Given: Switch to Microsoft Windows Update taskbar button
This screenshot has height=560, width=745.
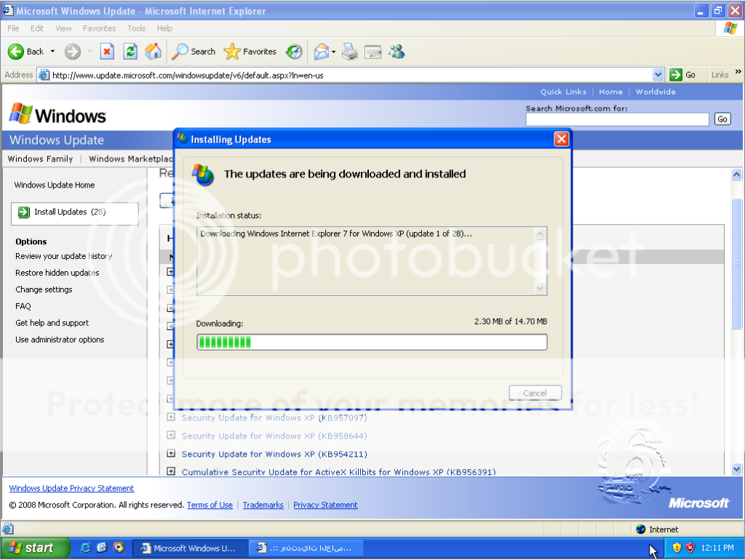Looking at the screenshot, I should (x=190, y=548).
